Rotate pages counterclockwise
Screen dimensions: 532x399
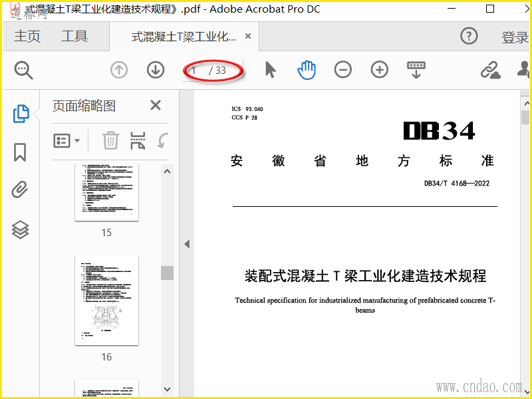click(162, 140)
